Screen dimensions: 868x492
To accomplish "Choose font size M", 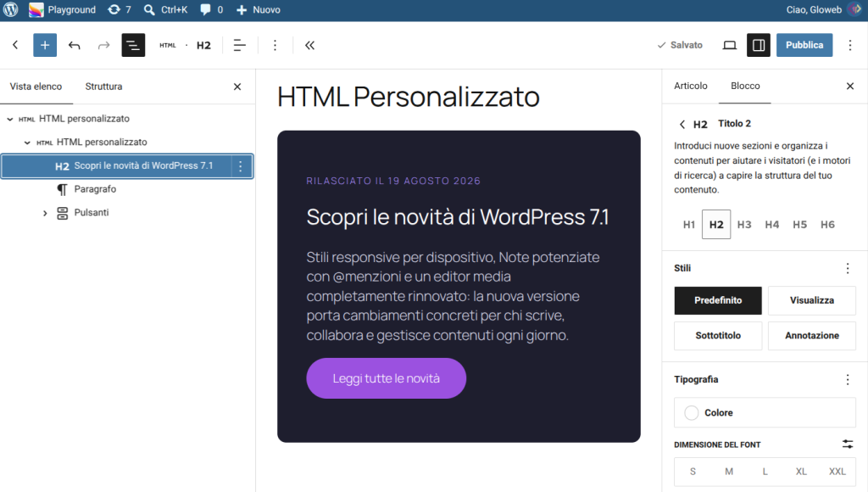I will tap(729, 472).
